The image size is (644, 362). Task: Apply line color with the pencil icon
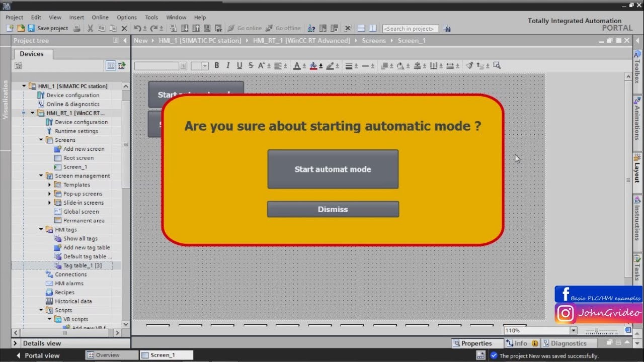(330, 65)
